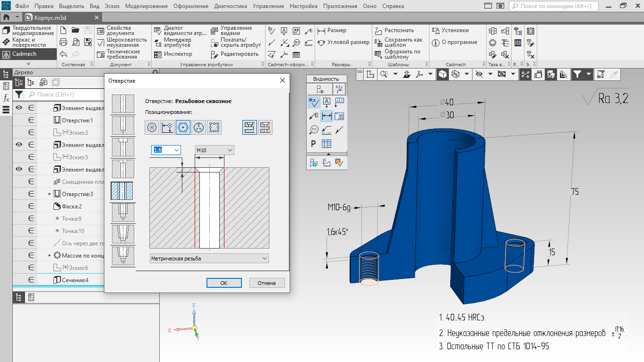
Task: Toggle linear dimension visibility in Видимость panel
Action: 326,116
